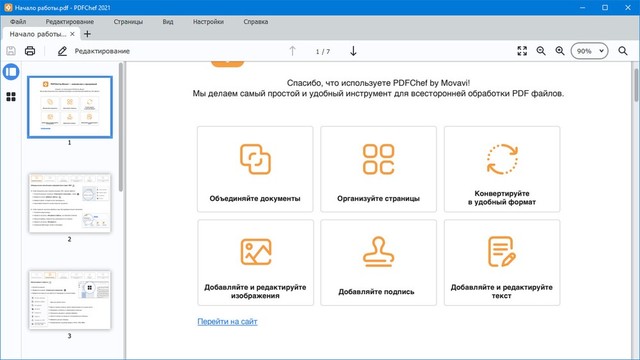Open the Настройки menu
This screenshot has height=360, width=640.
pyautogui.click(x=208, y=22)
